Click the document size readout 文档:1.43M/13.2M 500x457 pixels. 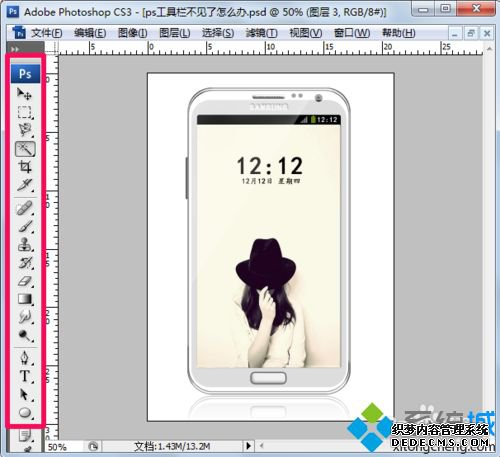(172, 446)
